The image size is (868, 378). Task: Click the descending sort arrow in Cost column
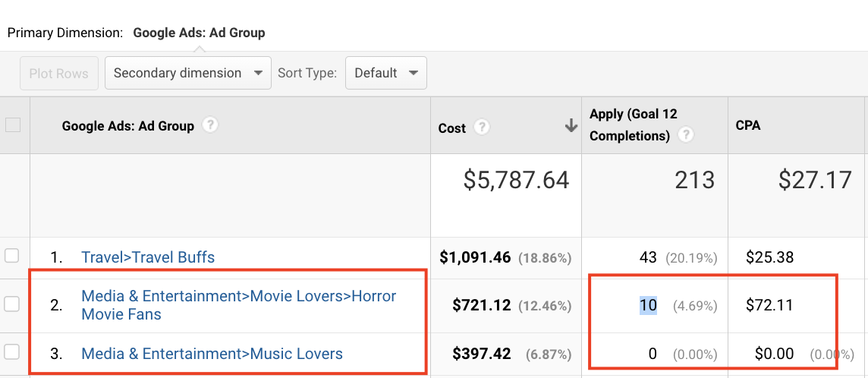571,127
